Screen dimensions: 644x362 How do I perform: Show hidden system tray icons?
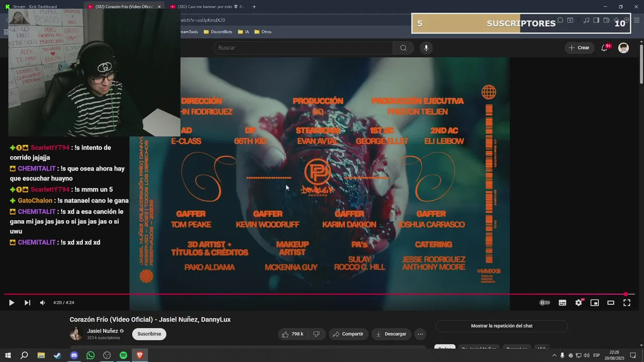[x=554, y=355]
